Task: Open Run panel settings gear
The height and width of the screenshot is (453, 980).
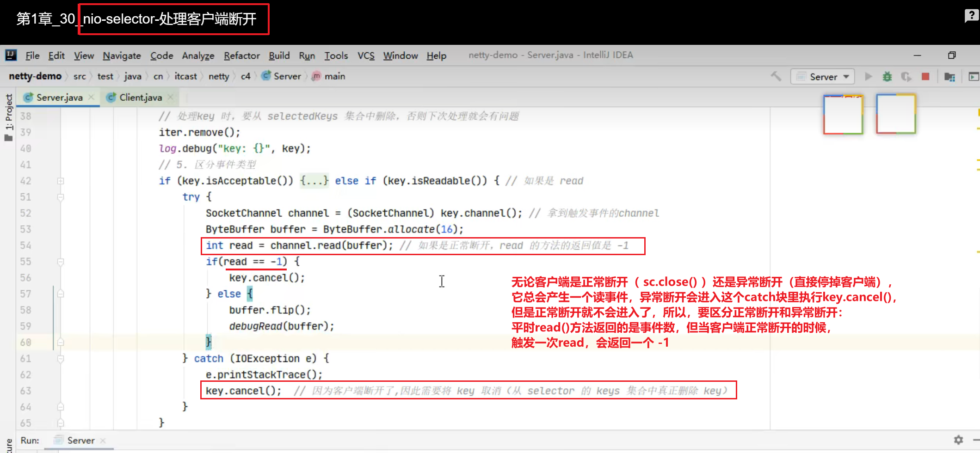Action: [x=958, y=440]
